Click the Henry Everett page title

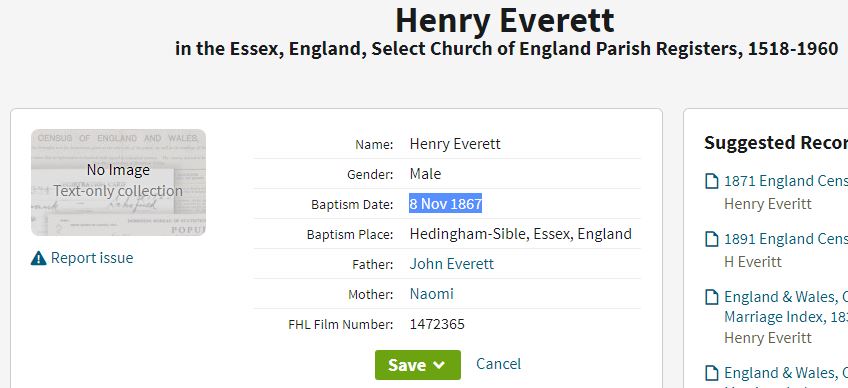pos(505,21)
